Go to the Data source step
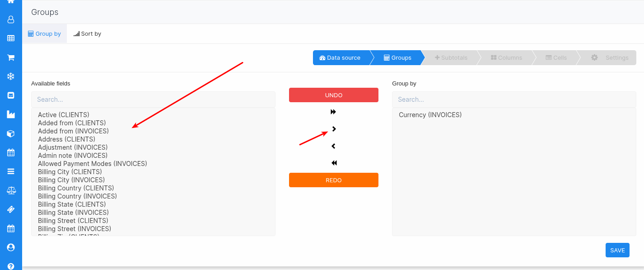This screenshot has height=270, width=644. click(340, 58)
